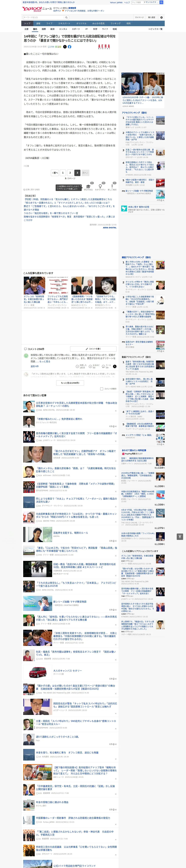Click 記事に関する報告 report icon
This screenshot has width=186, height=868.
pos(31,190)
